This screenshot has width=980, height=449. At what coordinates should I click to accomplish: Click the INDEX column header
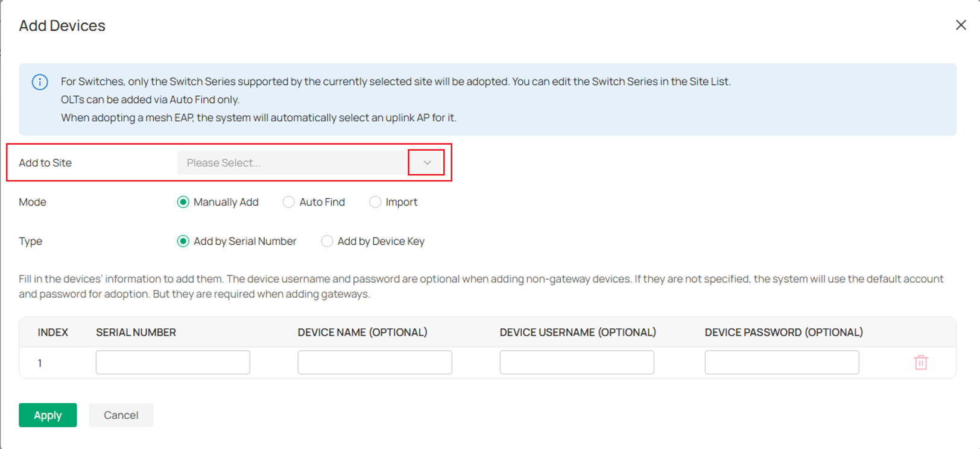53,332
